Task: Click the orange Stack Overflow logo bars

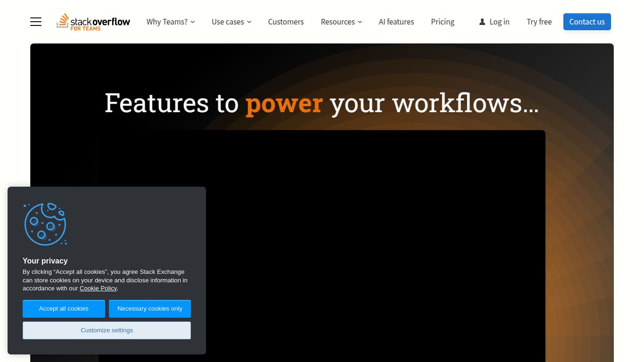Action: pyautogui.click(x=63, y=20)
